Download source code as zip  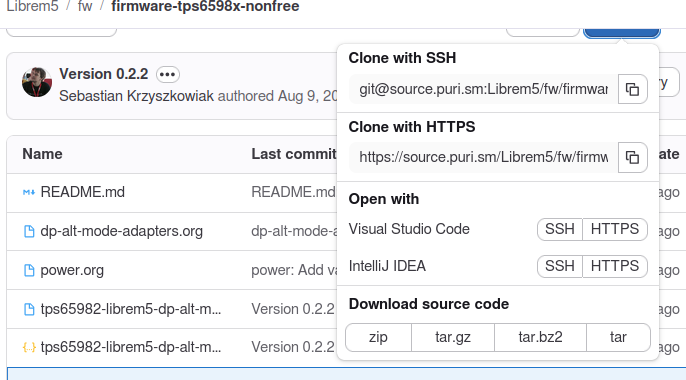tap(378, 337)
